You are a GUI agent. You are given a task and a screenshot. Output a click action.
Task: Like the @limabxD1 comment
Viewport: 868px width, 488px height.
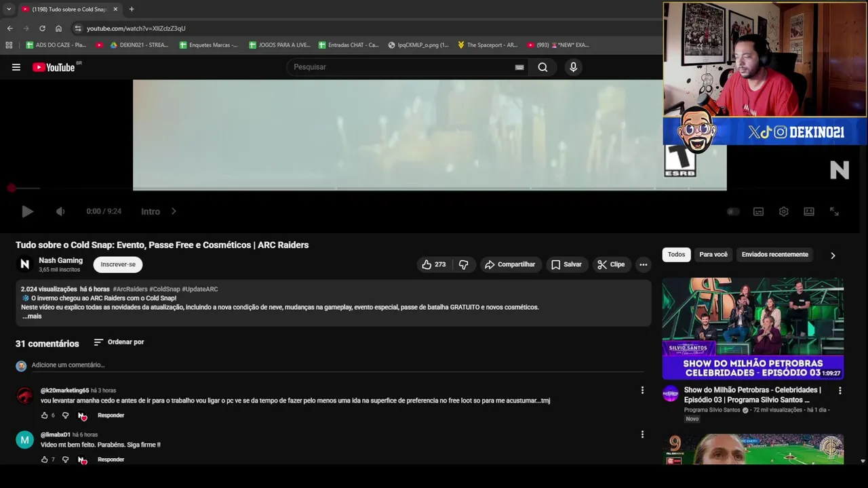tap(45, 460)
